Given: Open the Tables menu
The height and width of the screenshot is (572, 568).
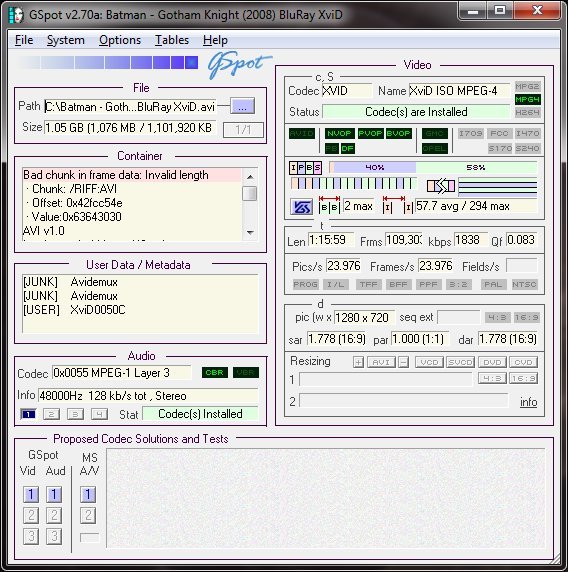Looking at the screenshot, I should (172, 40).
